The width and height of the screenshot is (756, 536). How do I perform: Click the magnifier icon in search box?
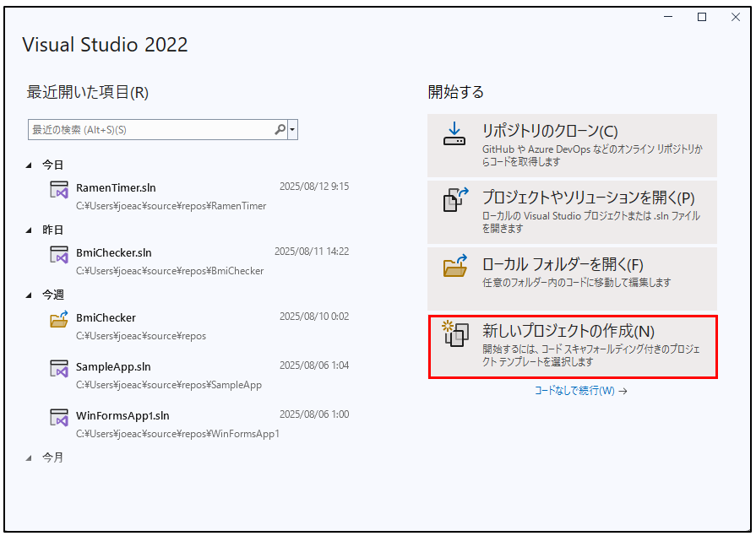(x=280, y=130)
